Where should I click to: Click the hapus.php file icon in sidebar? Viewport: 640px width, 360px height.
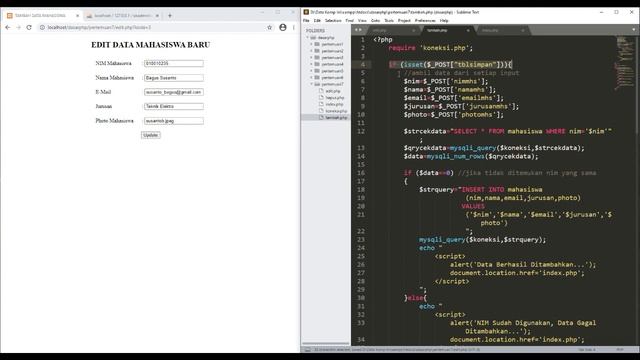[321, 98]
